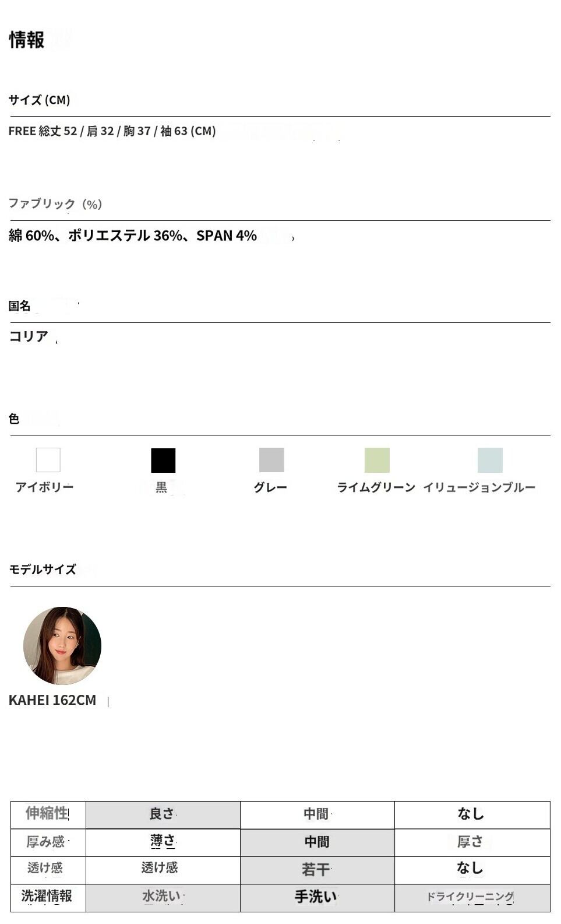Select the ivory color swatch
This screenshot has height=924, width=561.
pyautogui.click(x=48, y=460)
